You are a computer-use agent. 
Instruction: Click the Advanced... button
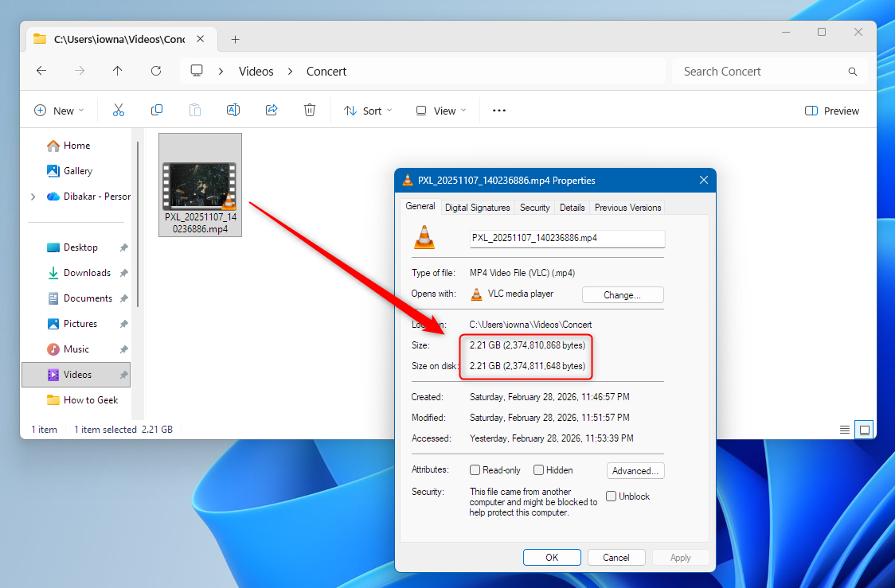tap(635, 470)
